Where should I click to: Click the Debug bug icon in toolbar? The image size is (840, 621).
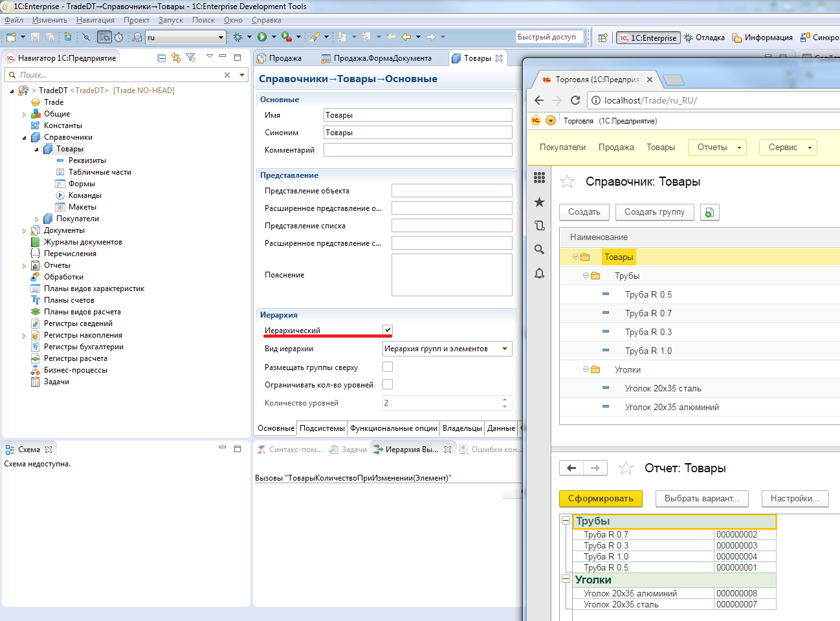[x=238, y=38]
